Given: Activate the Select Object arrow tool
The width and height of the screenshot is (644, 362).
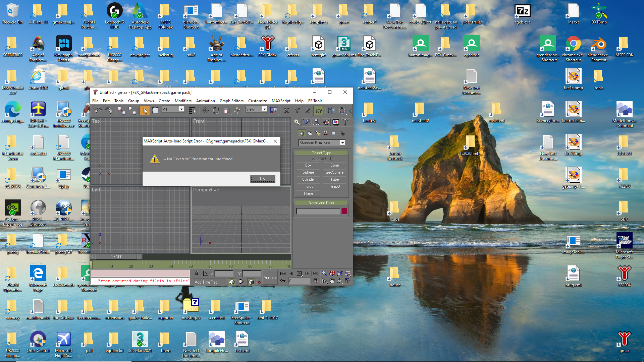Looking at the screenshot, I should point(145,110).
